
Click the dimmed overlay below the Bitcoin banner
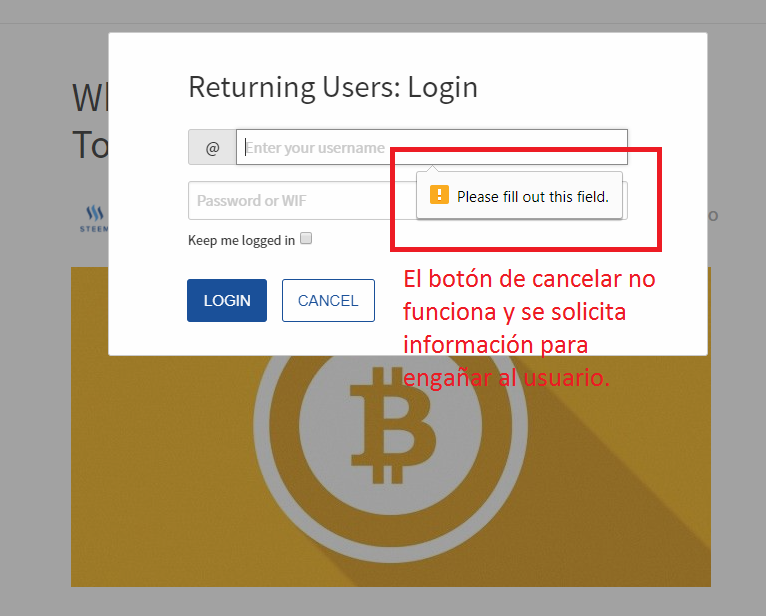391,601
